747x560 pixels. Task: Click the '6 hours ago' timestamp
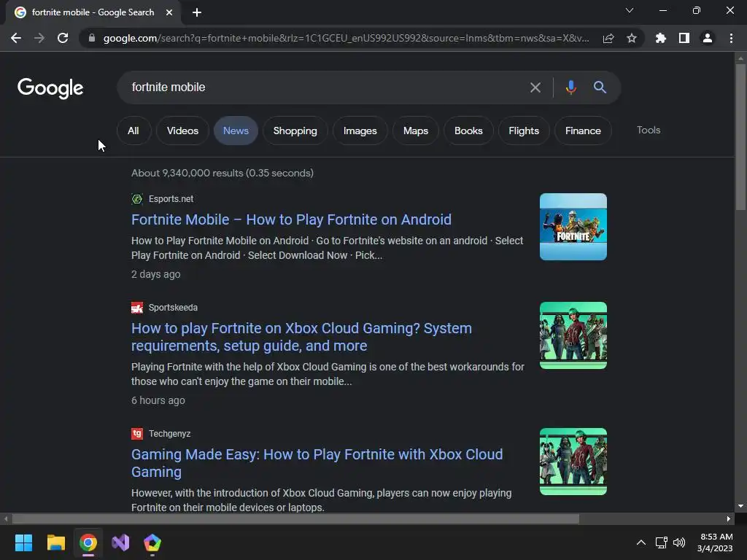(x=158, y=400)
